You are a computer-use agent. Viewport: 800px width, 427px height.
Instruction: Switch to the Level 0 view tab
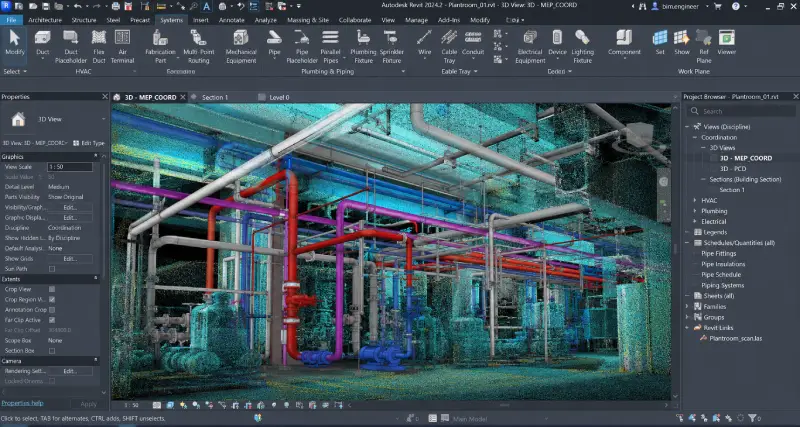(279, 97)
